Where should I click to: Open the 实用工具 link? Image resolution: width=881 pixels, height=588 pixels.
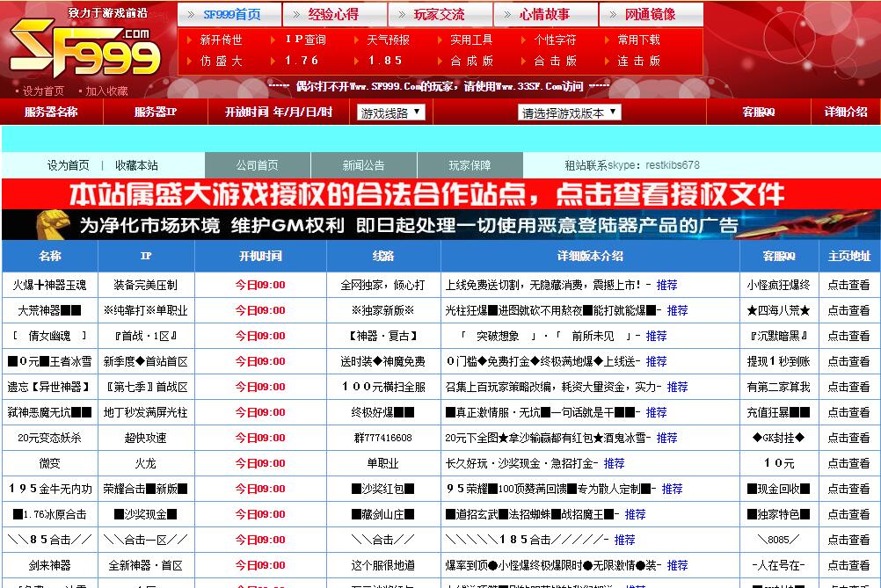471,40
